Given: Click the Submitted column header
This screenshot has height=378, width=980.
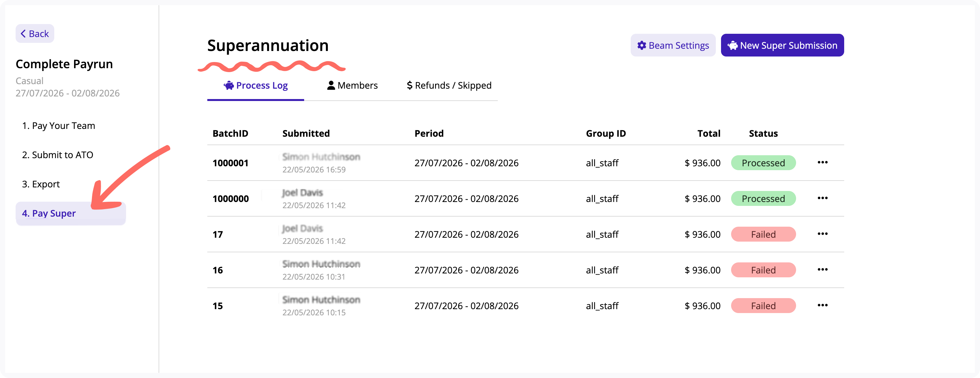Looking at the screenshot, I should tap(306, 133).
